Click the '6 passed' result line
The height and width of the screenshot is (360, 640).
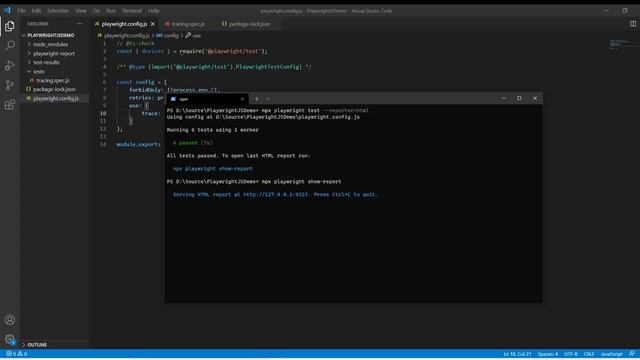point(192,143)
